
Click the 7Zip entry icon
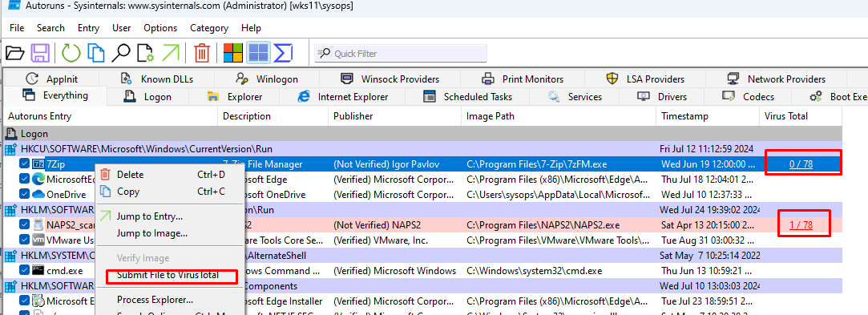tap(38, 164)
